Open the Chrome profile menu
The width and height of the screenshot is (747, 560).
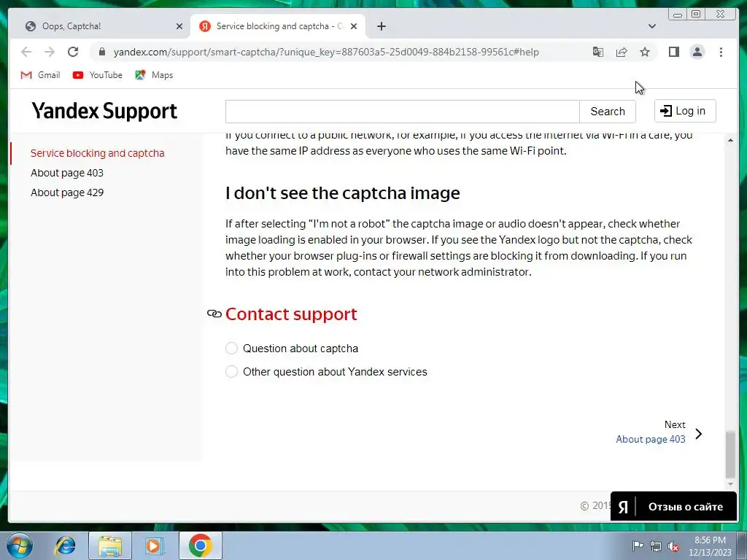697,52
